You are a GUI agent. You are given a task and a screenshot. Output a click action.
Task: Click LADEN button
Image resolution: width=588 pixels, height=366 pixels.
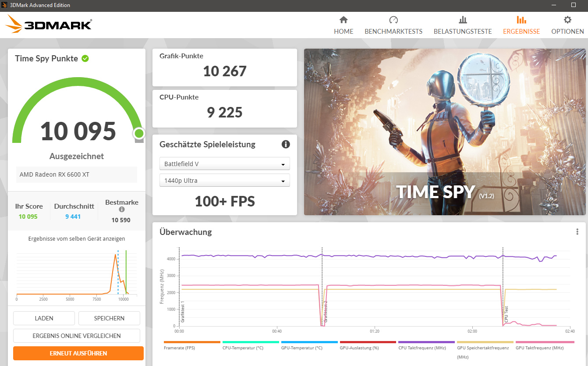tap(44, 318)
